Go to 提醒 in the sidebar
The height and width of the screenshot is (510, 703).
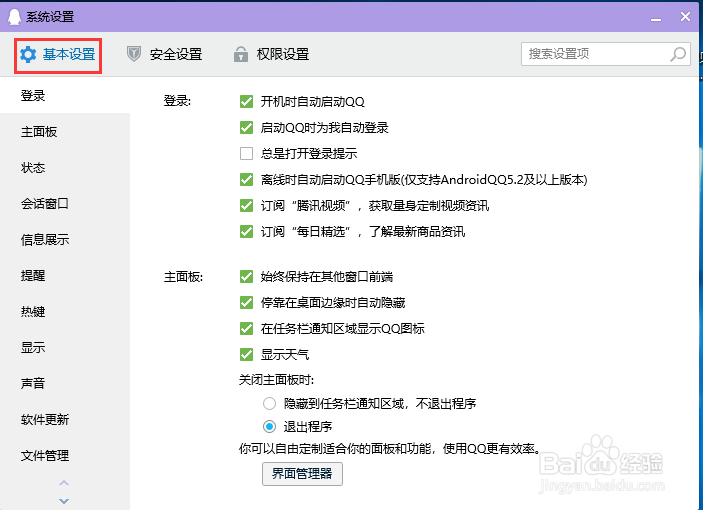click(65, 275)
